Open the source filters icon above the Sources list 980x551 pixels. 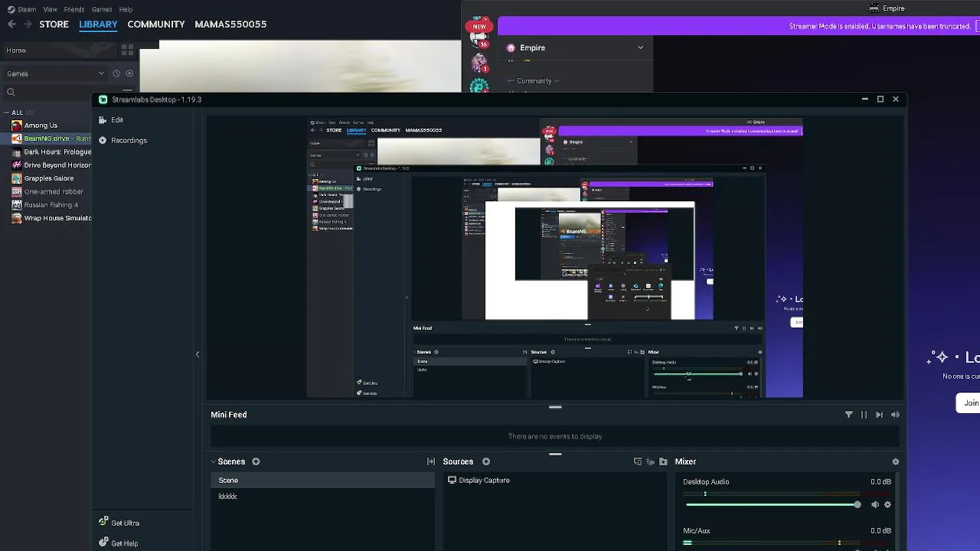(638, 461)
